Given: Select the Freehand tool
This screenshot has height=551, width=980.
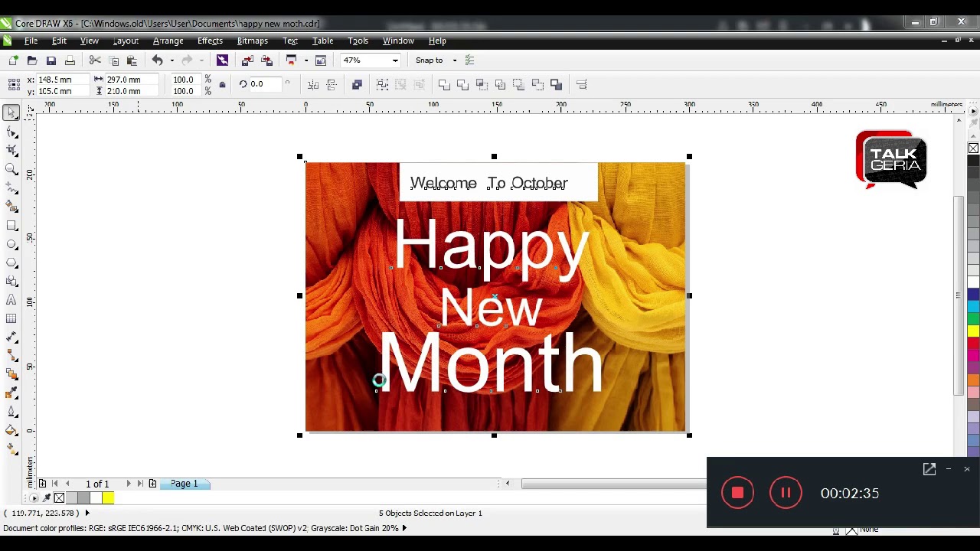Looking at the screenshot, I should (11, 188).
